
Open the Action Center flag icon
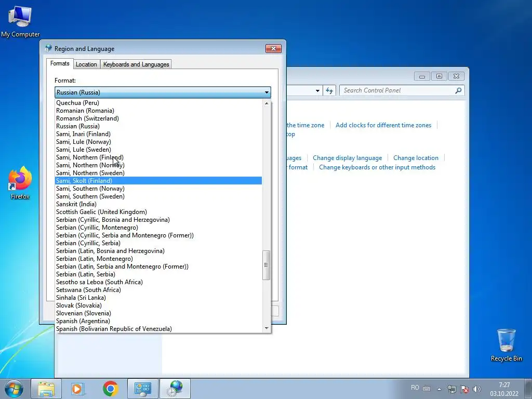coord(464,389)
